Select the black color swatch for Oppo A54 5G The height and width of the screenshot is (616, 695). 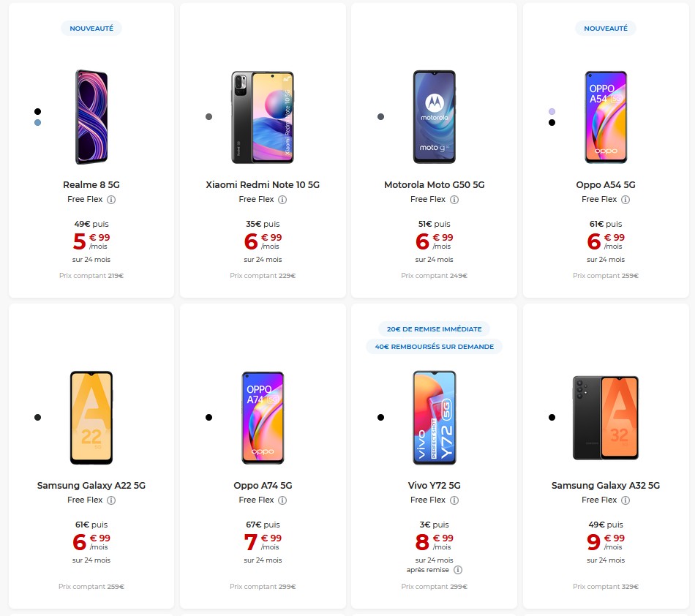552,123
